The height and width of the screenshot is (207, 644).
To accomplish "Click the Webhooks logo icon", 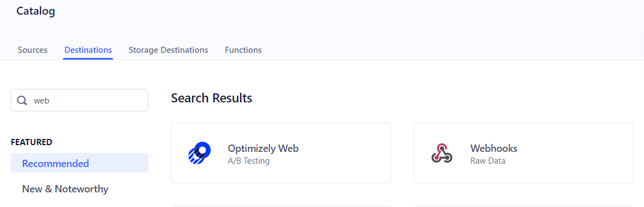I will 442,153.
